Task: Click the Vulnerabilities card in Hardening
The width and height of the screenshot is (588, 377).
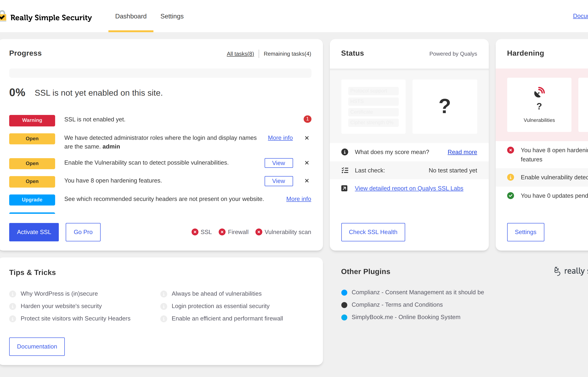Action: (539, 105)
